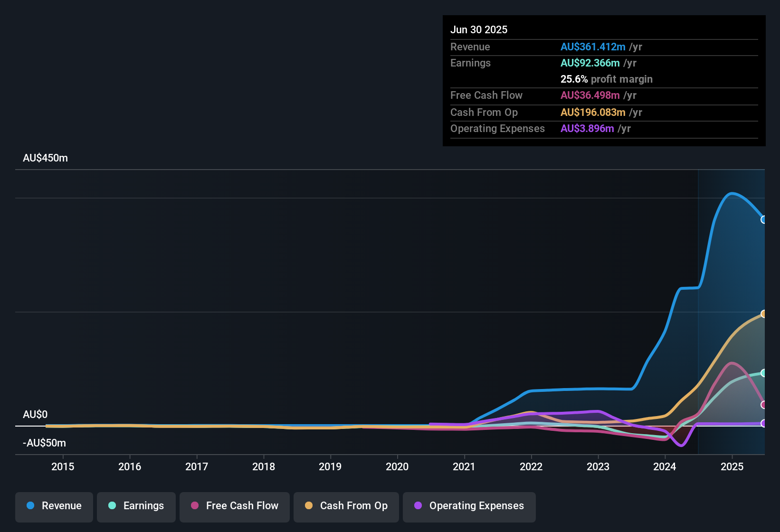Toggle the Revenue series visibility

pos(54,507)
